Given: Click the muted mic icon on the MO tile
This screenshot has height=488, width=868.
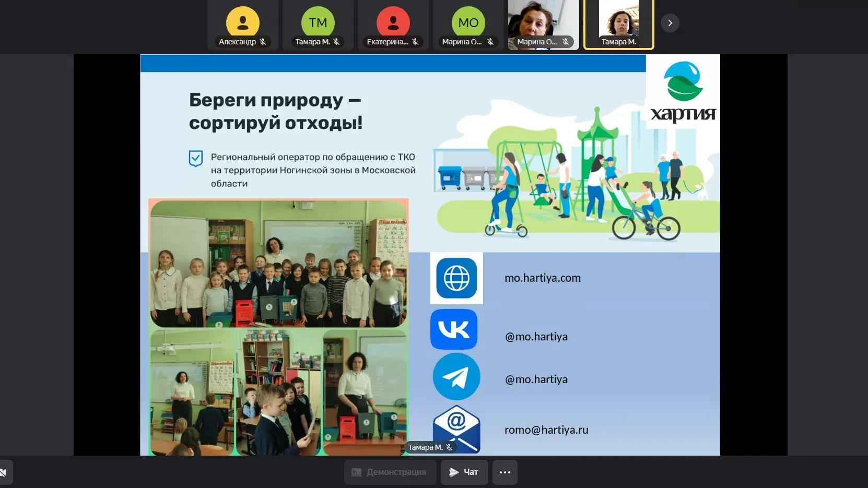Looking at the screenshot, I should pyautogui.click(x=491, y=42).
